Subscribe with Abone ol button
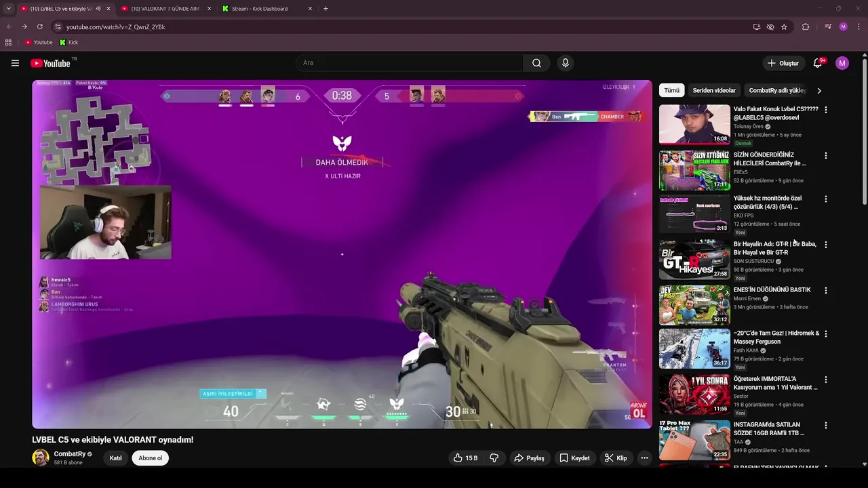868x488 pixels. [151, 458]
